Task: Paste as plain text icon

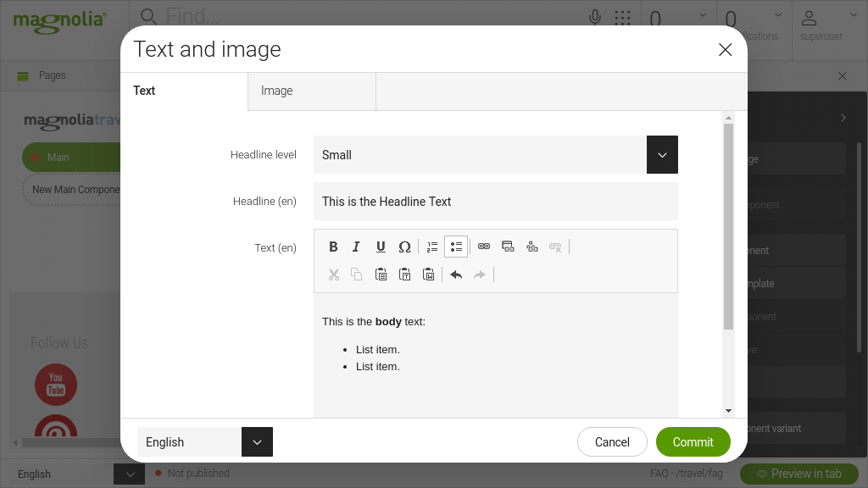Action: pyautogui.click(x=404, y=274)
